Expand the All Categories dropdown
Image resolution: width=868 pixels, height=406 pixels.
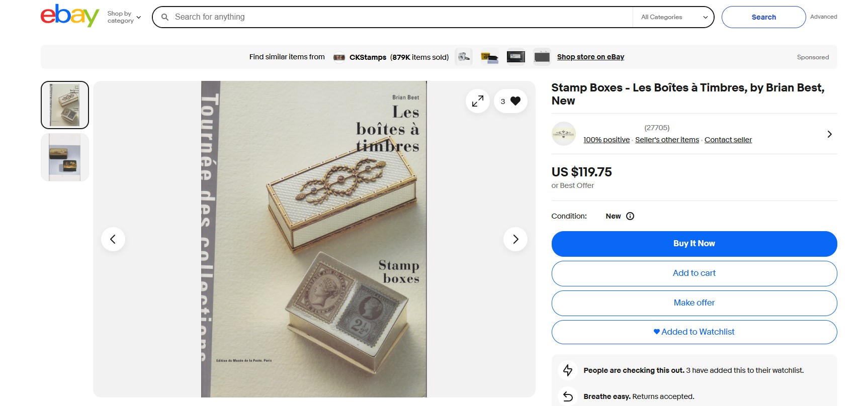pyautogui.click(x=673, y=17)
